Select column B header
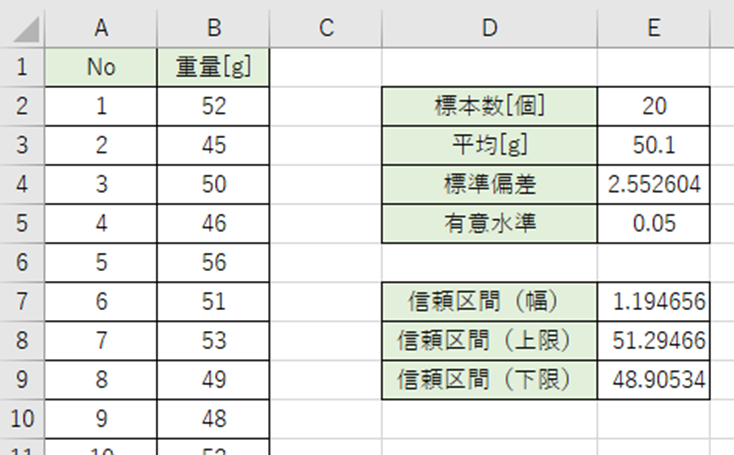This screenshot has width=734, height=455. 213,28
